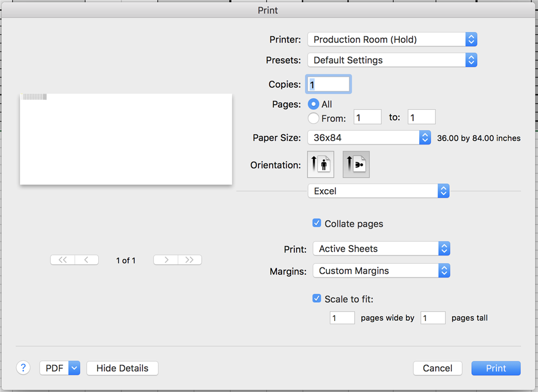Open the Printer dropdown
The width and height of the screenshot is (538, 392).
pyautogui.click(x=392, y=39)
